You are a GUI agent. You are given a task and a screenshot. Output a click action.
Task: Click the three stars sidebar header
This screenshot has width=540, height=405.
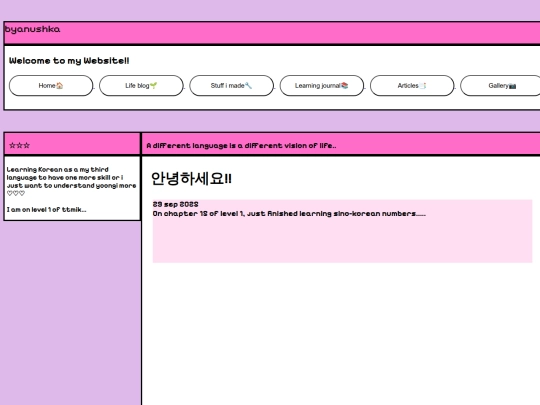(x=19, y=145)
